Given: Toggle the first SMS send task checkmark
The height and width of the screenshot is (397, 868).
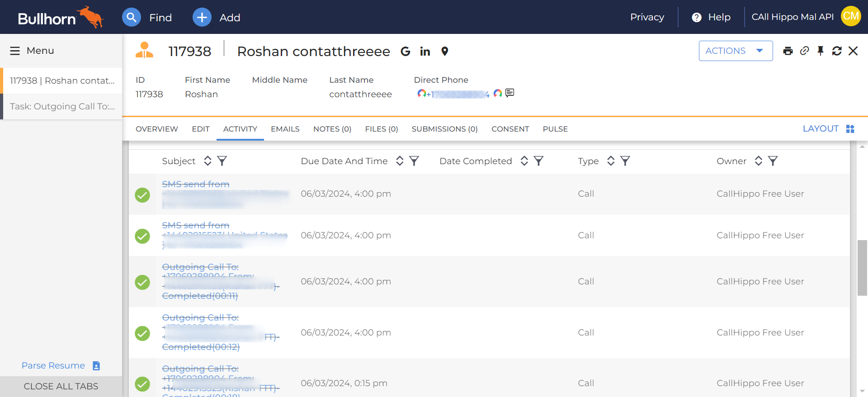Looking at the screenshot, I should tap(142, 195).
